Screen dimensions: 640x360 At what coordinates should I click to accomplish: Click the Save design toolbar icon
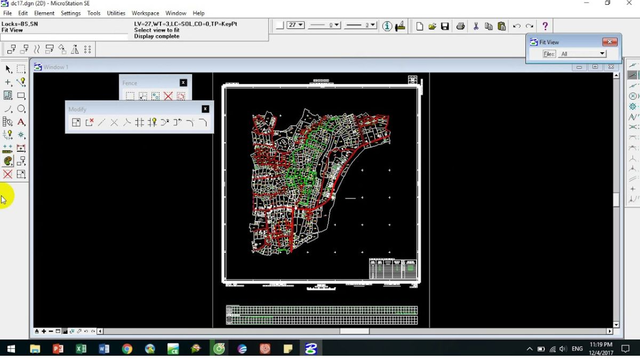click(x=445, y=27)
